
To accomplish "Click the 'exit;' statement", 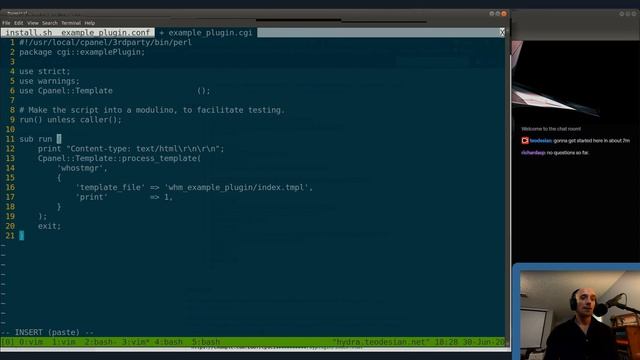I will pyautogui.click(x=49, y=226).
